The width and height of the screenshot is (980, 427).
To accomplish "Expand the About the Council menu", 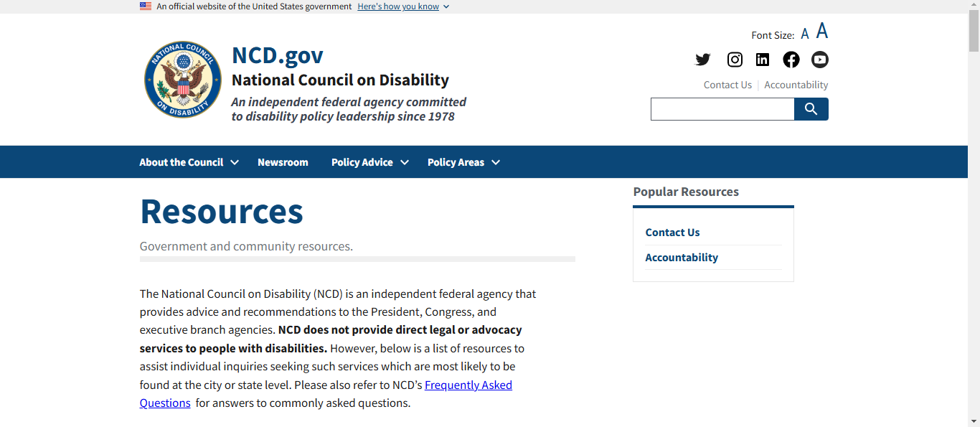I will click(x=189, y=162).
